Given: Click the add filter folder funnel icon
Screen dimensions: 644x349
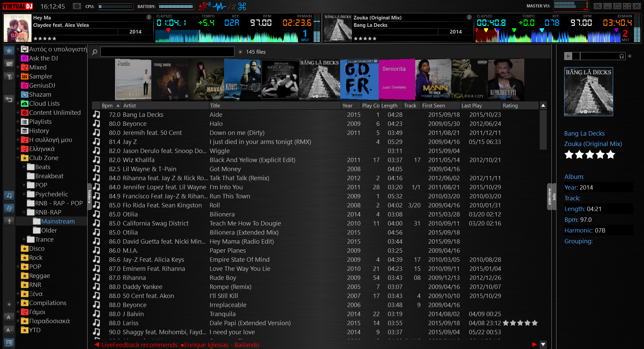Looking at the screenshot, I should click(9, 77).
